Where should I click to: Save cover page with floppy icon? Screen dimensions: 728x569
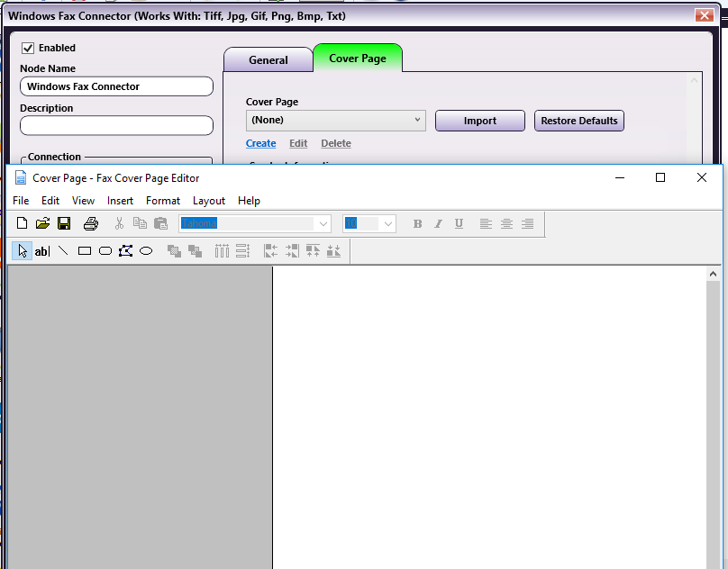[x=64, y=223]
